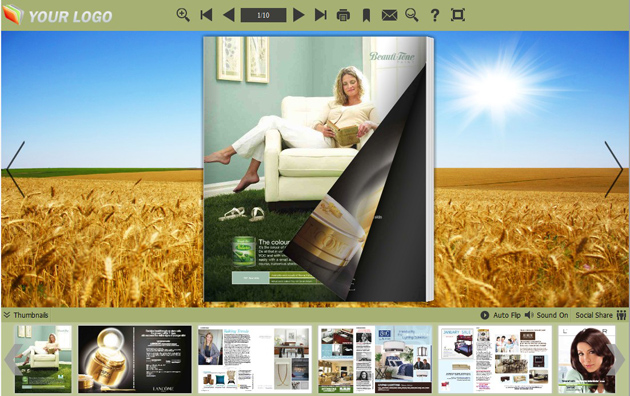Click the 1/10 page number field
Image resolution: width=630 pixels, height=396 pixels.
coord(263,15)
